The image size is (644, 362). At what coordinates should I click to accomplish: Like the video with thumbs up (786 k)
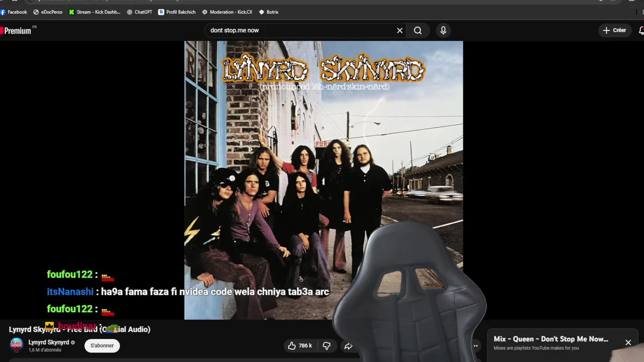pos(300,346)
